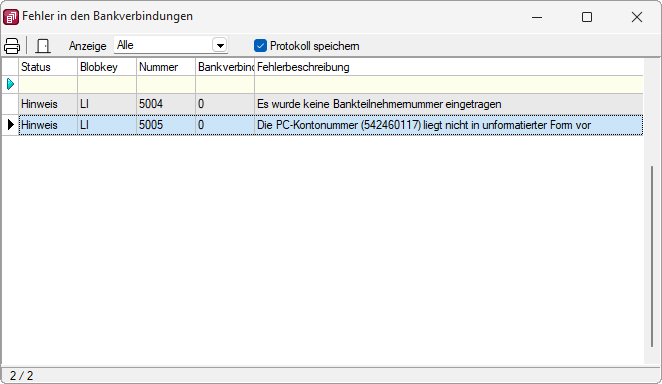Select the row with Nummer 5004
Viewport: 662px width, 384px height.
[331, 104]
